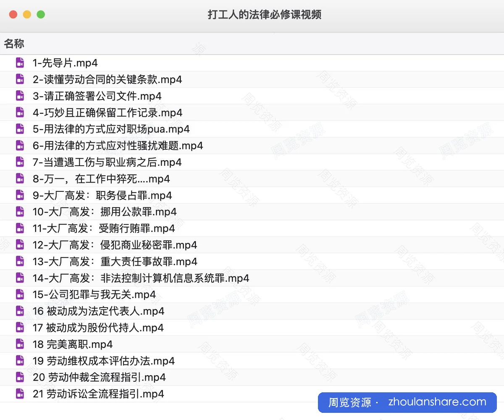The image size is (504, 420).
Task: Click the video icon for 8-万一，在工作中猝死.mp4
Action: pyautogui.click(x=20, y=179)
